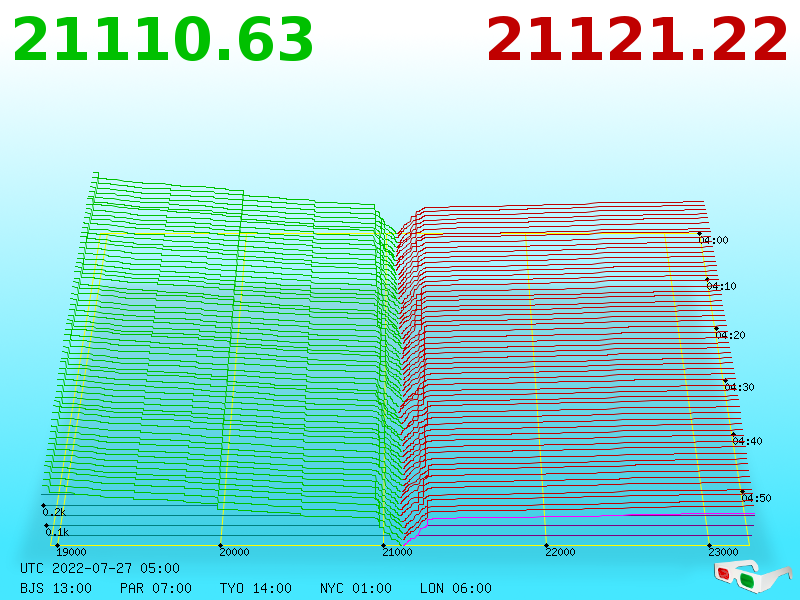Viewport: 800px width, 600px height.
Task: Select the 21000 price axis label
Action: (x=397, y=552)
